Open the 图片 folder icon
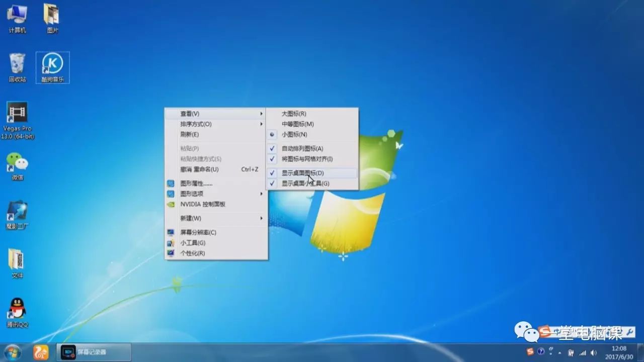Screen dimensions: 644x362 (x=52, y=18)
